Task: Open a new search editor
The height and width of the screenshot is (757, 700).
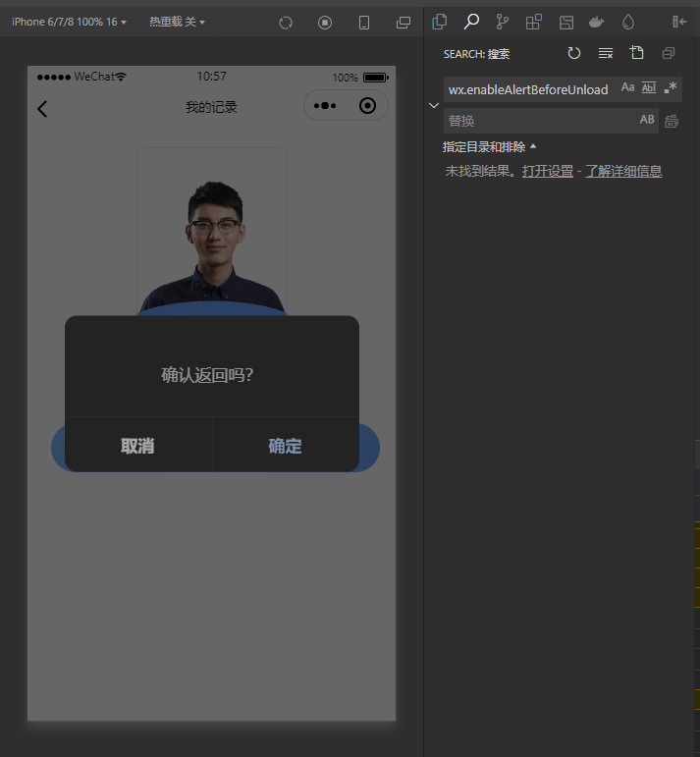Action: click(x=637, y=53)
